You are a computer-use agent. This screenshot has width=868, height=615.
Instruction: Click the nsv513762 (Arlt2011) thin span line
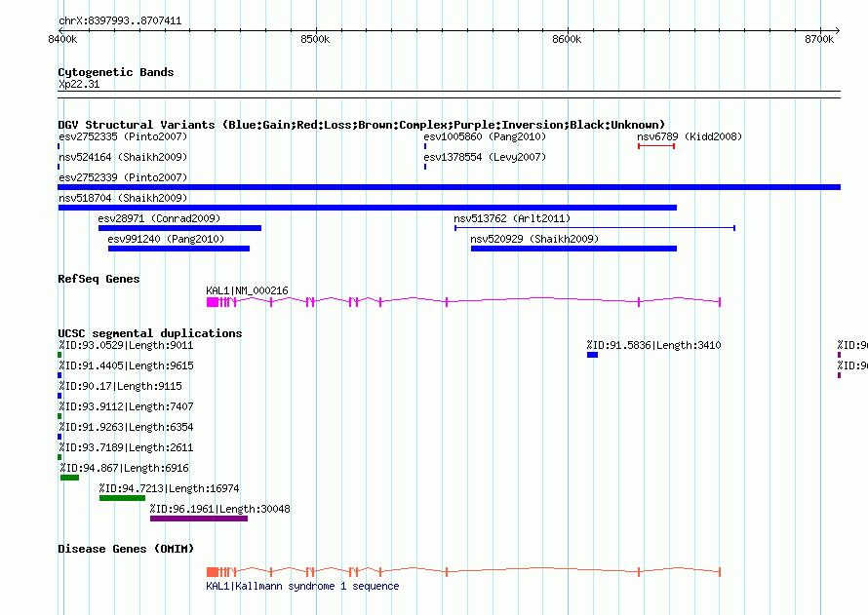595,228
